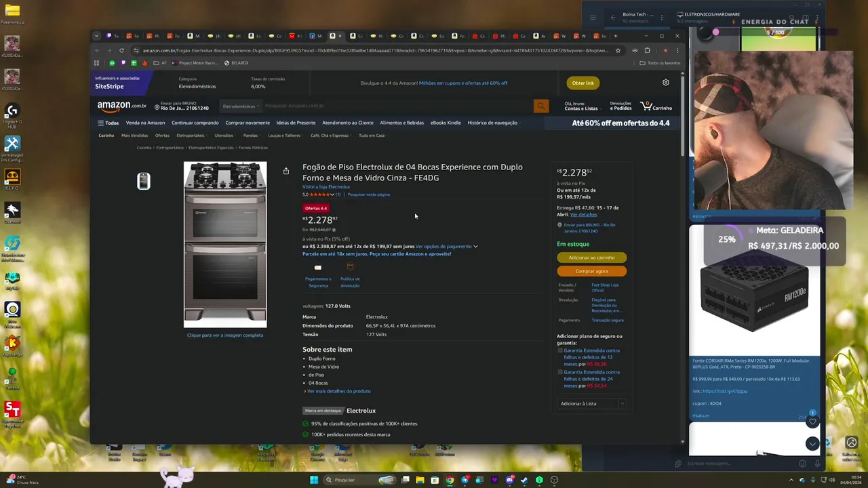The width and height of the screenshot is (868, 488).
Task: Open Utensílios submenu in category bar
Action: coord(225,136)
